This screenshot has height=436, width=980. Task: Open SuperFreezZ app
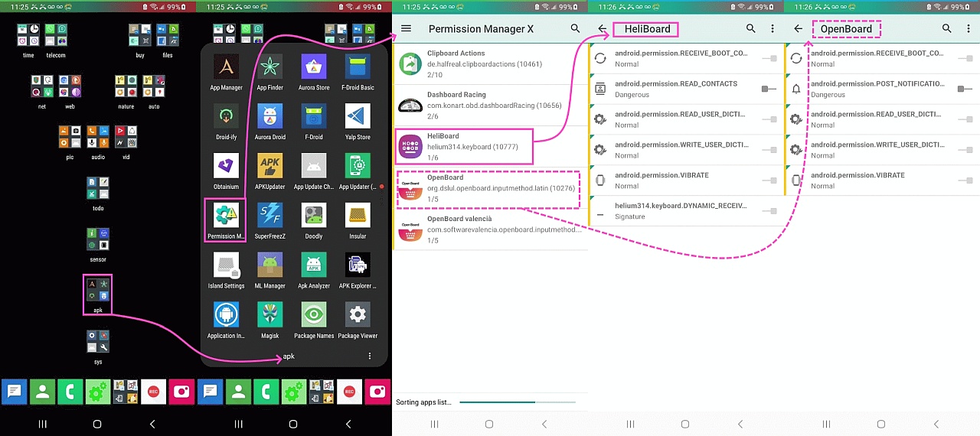[269, 216]
